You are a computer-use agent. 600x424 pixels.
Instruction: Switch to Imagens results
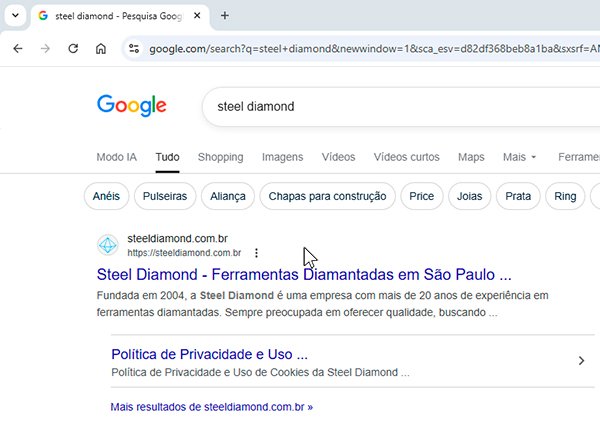282,157
